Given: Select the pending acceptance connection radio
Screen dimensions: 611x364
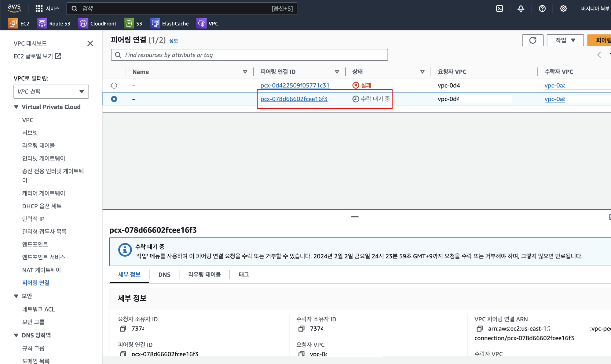Looking at the screenshot, I should coord(114,99).
